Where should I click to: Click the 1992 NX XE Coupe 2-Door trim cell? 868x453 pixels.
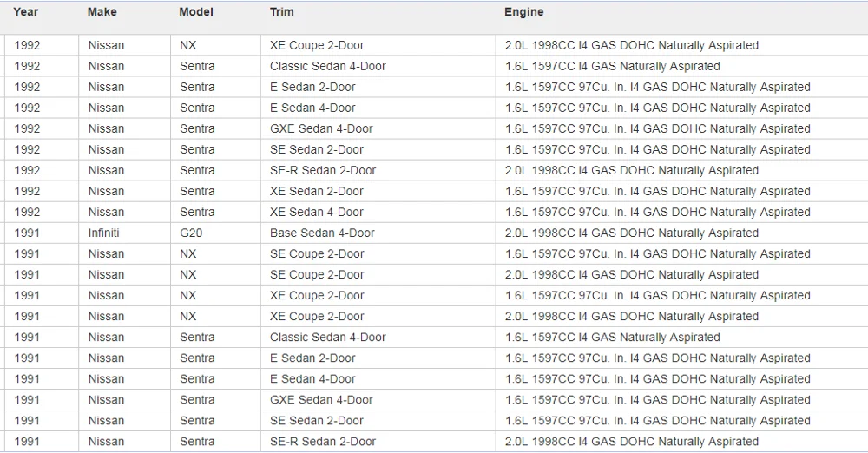[317, 45]
